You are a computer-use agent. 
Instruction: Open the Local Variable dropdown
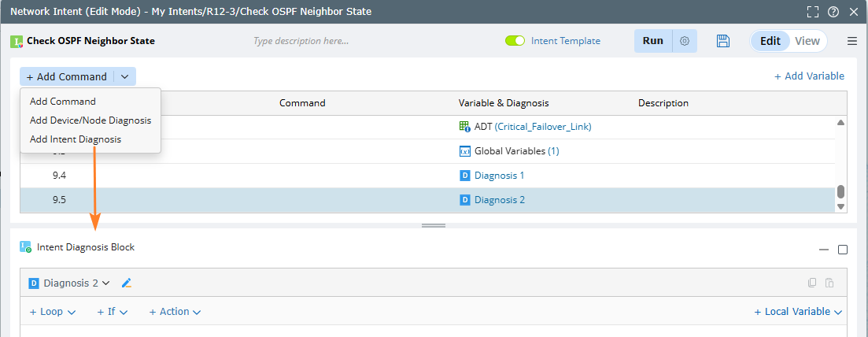[x=798, y=312]
